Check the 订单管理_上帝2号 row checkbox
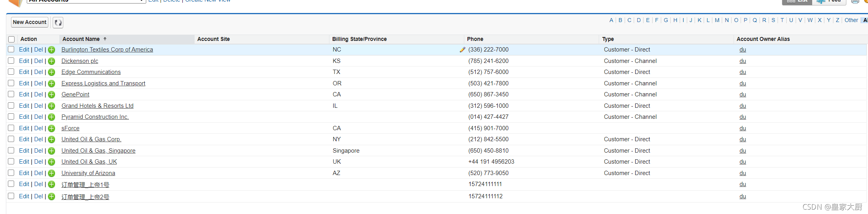This screenshot has height=214, width=868. (x=11, y=196)
